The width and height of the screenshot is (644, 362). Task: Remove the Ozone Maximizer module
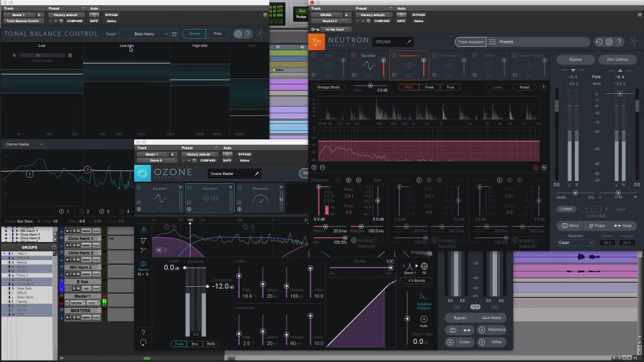(x=281, y=187)
